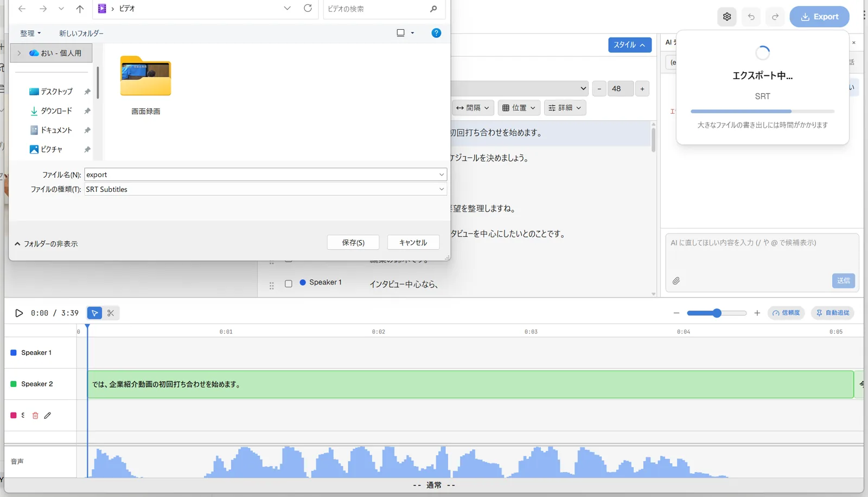Collapse folders with フォルダーの非表示
The height and width of the screenshot is (497, 868).
[x=46, y=244]
